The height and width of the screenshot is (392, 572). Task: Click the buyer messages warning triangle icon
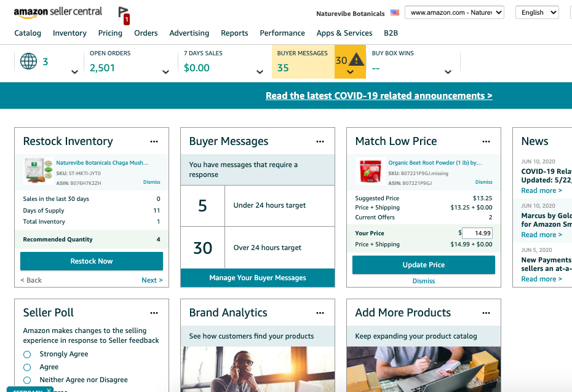pos(356,60)
